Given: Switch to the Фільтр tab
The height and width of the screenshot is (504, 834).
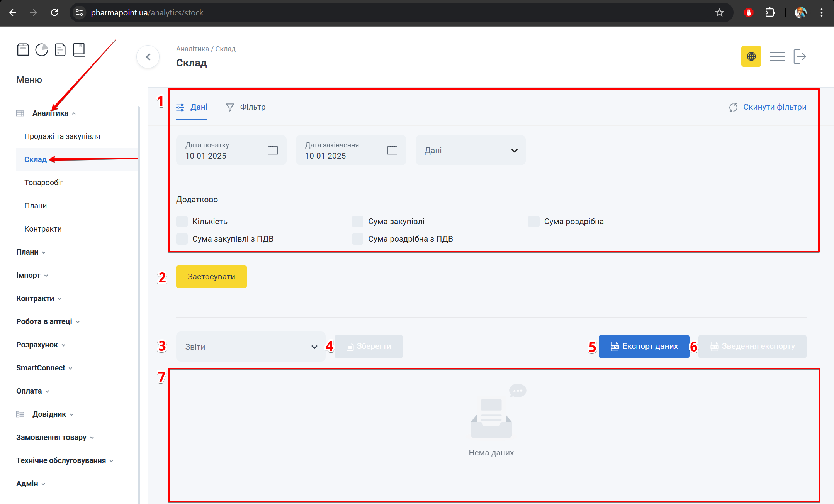Looking at the screenshot, I should coord(246,107).
